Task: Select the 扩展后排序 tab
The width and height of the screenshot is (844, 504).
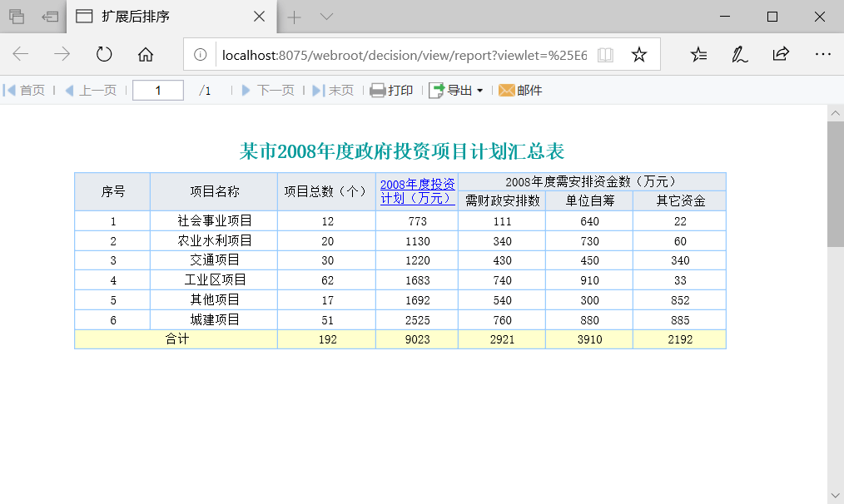Action: tap(171, 17)
